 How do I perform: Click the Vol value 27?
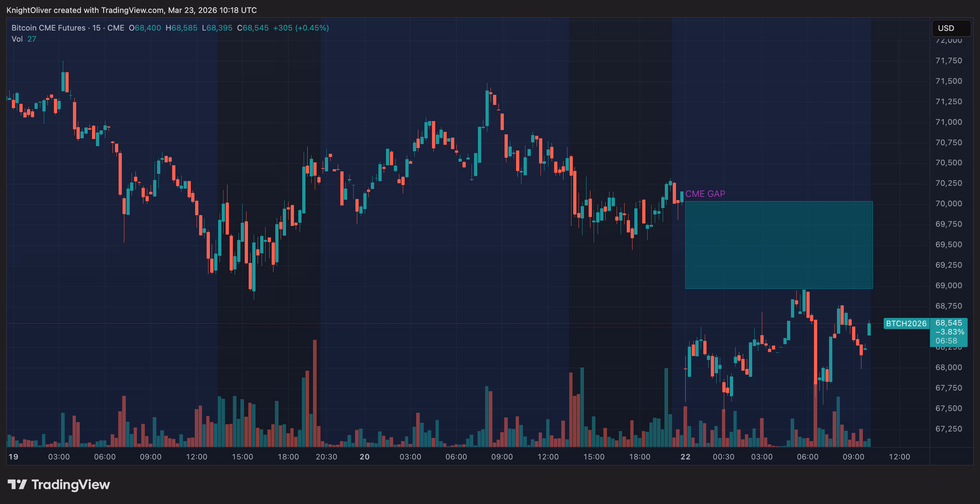[x=32, y=39]
